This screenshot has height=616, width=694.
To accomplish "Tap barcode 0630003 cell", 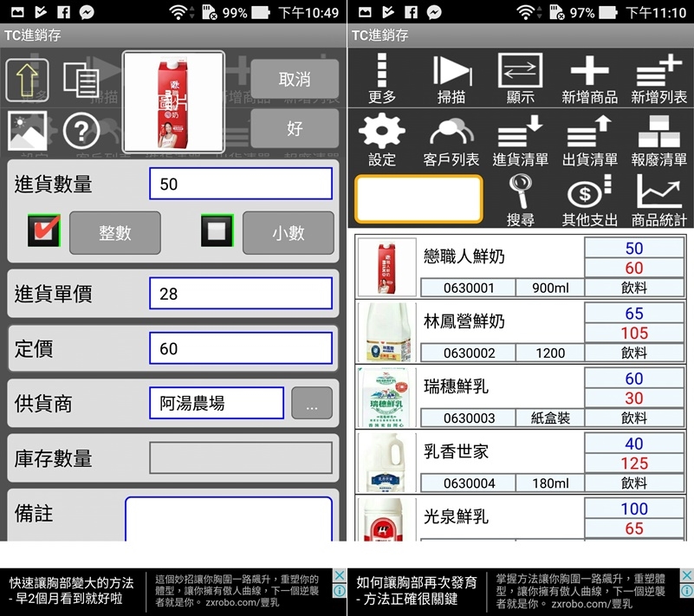I will pos(468,418).
